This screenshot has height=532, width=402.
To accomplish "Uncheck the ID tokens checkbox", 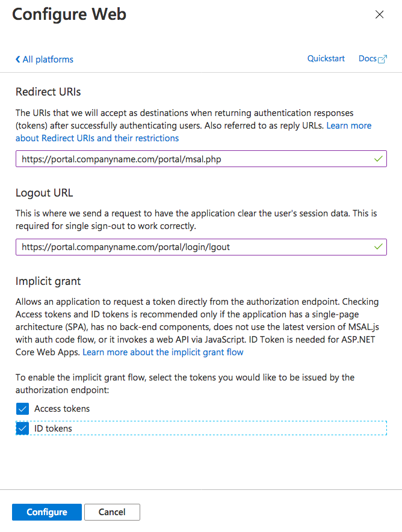I will [x=22, y=429].
